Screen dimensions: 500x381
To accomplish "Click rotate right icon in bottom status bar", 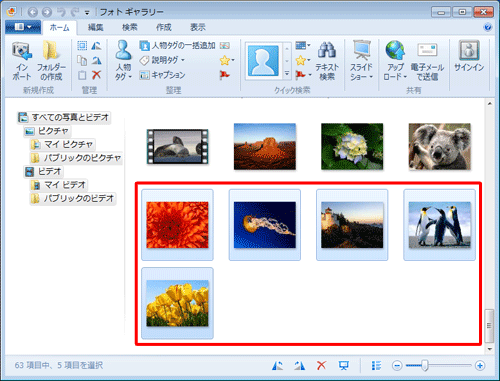I will click(x=299, y=366).
